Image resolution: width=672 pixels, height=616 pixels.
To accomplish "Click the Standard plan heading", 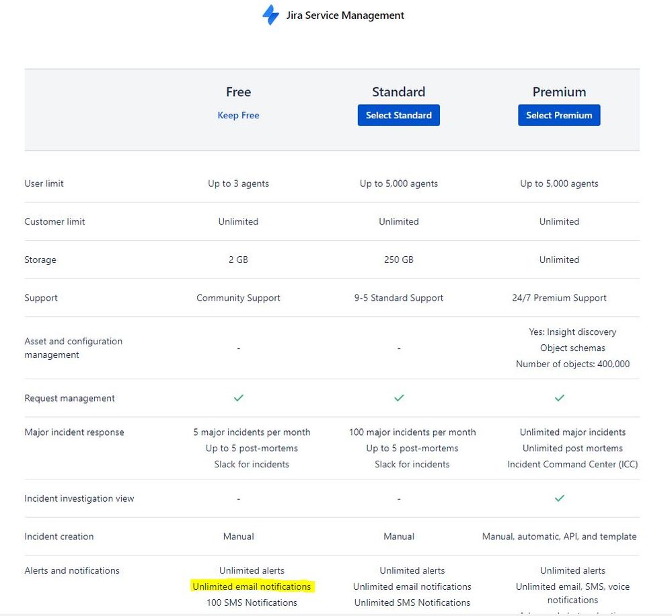I will pyautogui.click(x=399, y=91).
